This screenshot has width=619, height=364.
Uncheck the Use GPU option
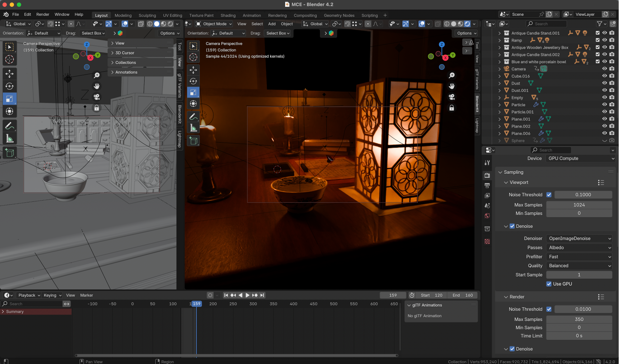549,284
